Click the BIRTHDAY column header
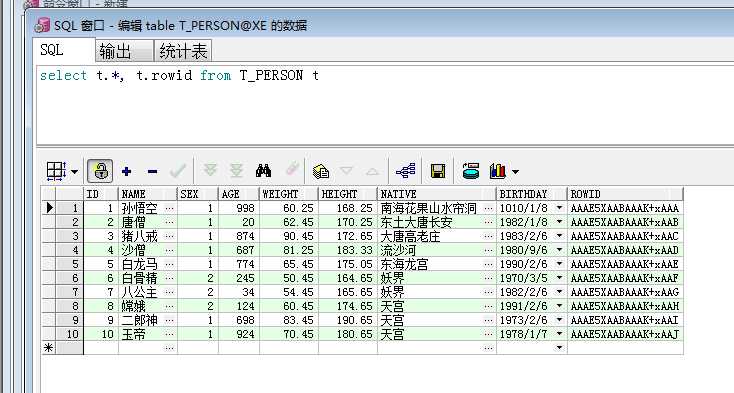Image resolution: width=734 pixels, height=393 pixels. click(532, 194)
